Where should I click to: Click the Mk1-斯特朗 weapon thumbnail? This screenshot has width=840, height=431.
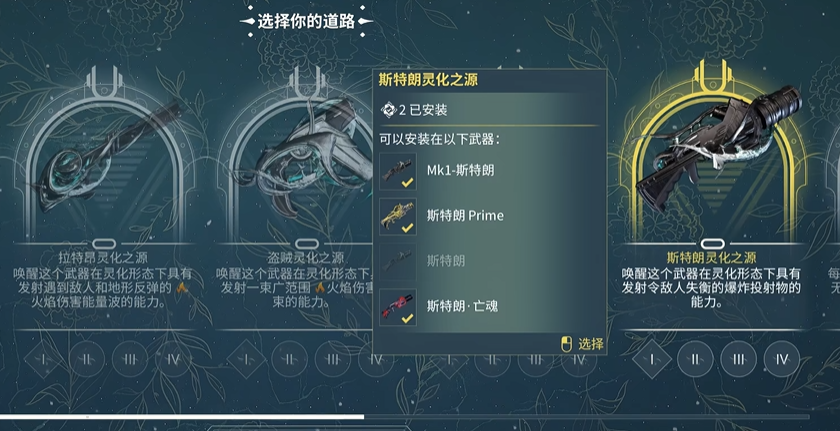[x=398, y=171]
